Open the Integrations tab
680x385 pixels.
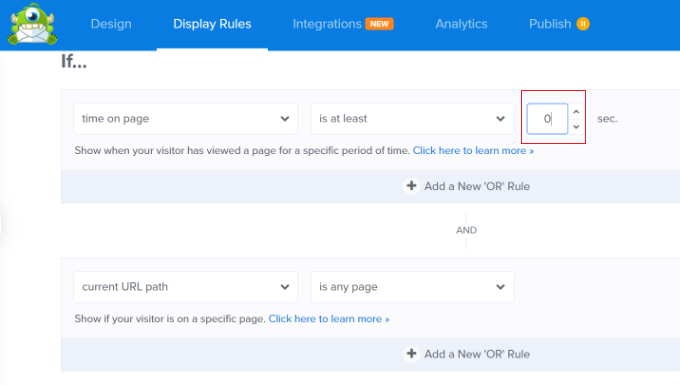click(x=327, y=24)
